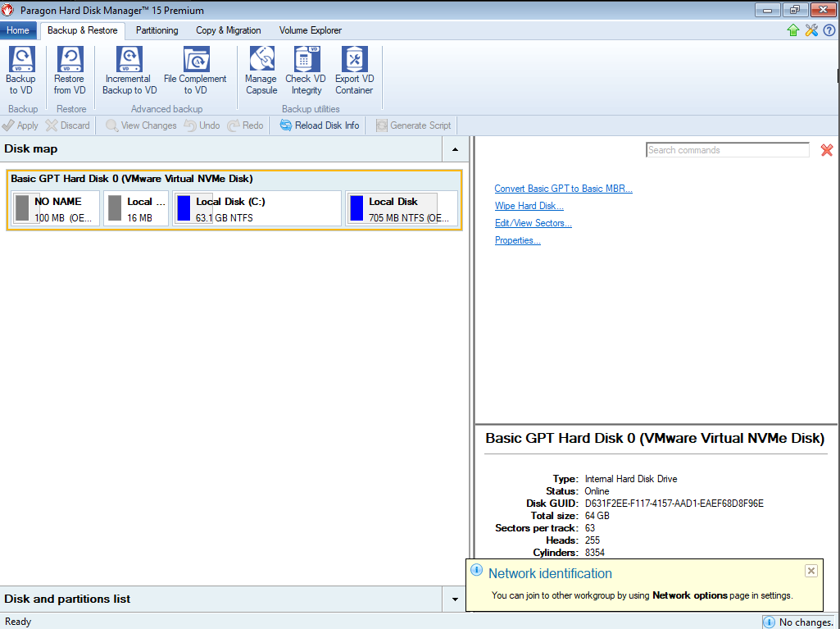
Task: Click the Total size value 64 GB
Action: point(597,516)
